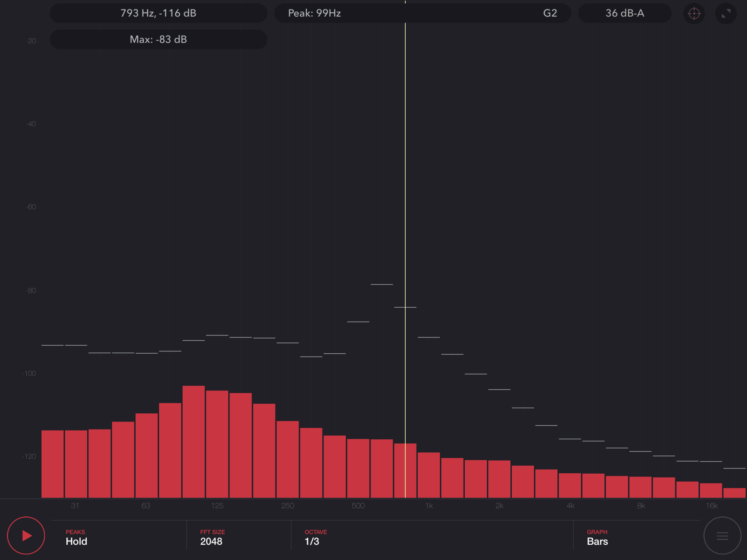Click the 125 frequency axis label
This screenshot has width=747, height=560.
[x=217, y=506]
